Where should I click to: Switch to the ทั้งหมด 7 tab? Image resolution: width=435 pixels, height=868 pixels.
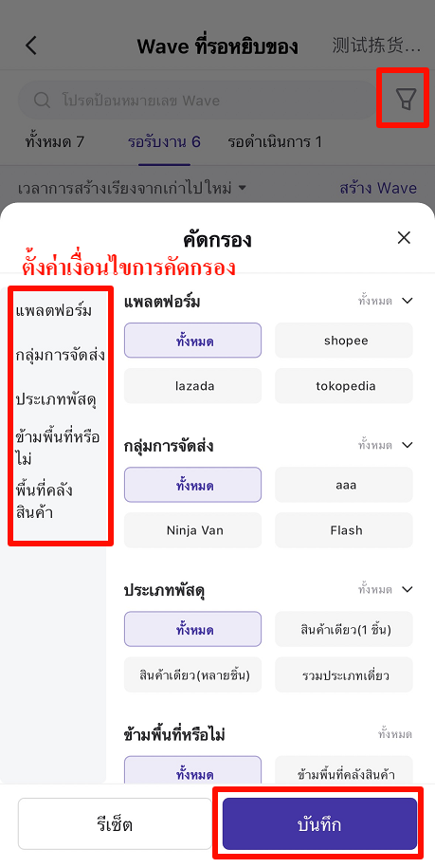tap(55, 142)
